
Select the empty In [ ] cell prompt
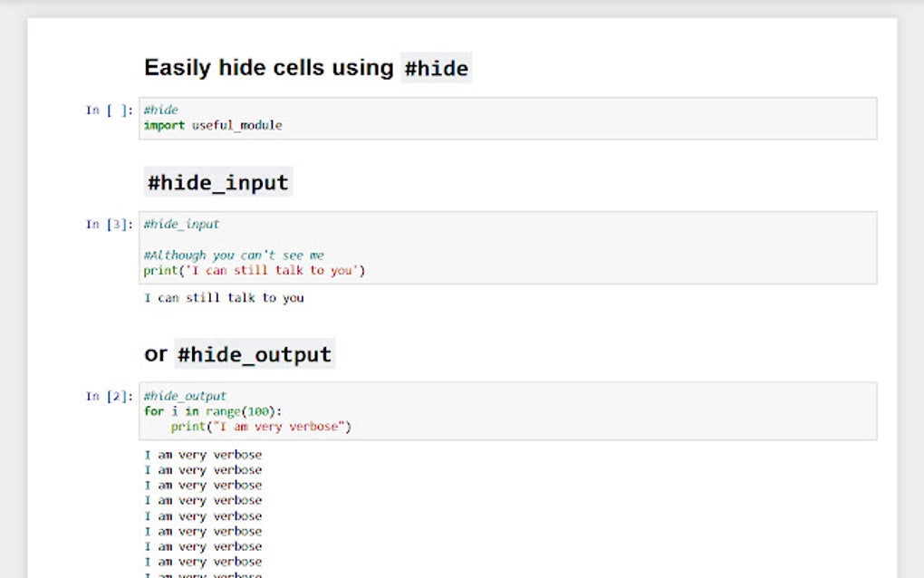coord(110,111)
